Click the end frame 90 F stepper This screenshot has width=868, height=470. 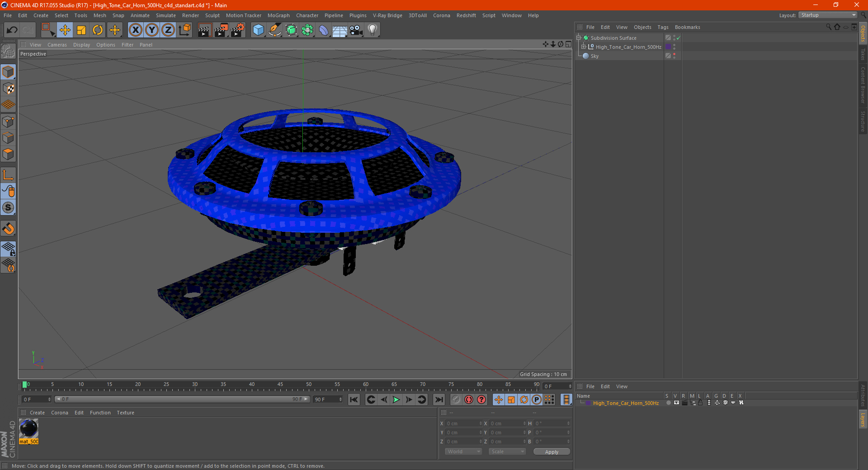click(x=340, y=399)
